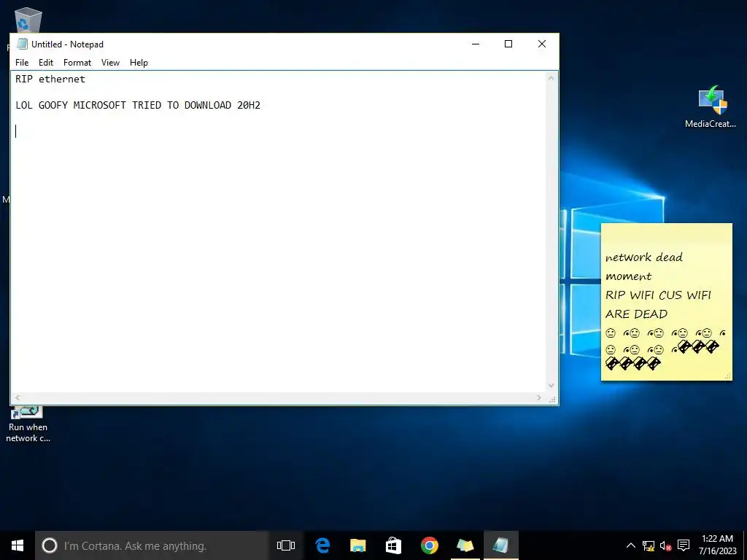
Task: Open the View menu in Notepad
Action: click(110, 63)
